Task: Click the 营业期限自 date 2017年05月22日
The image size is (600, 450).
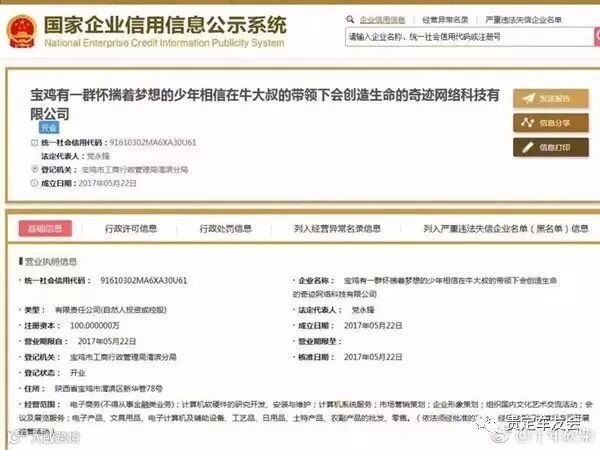Action: pos(107,341)
